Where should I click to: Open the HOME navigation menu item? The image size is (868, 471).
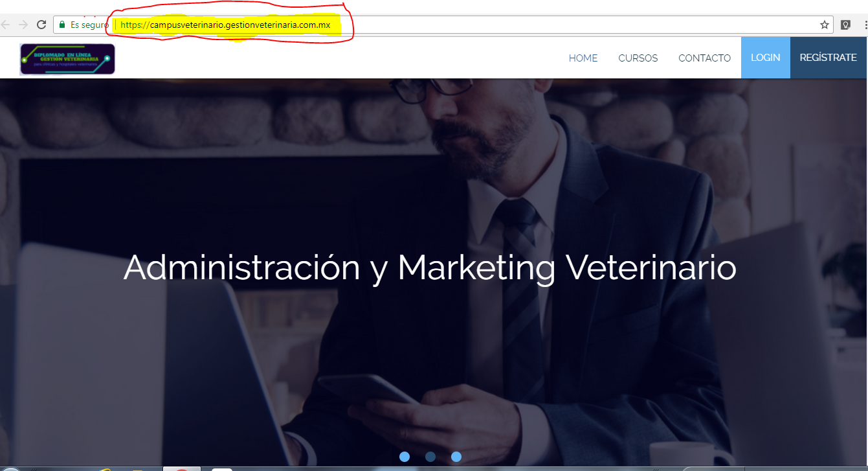(583, 58)
